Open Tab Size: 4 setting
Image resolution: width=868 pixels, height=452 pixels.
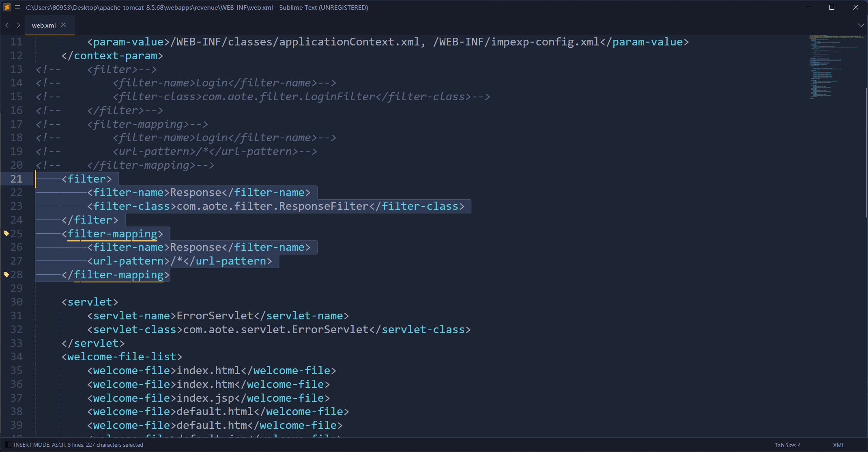pyautogui.click(x=788, y=445)
